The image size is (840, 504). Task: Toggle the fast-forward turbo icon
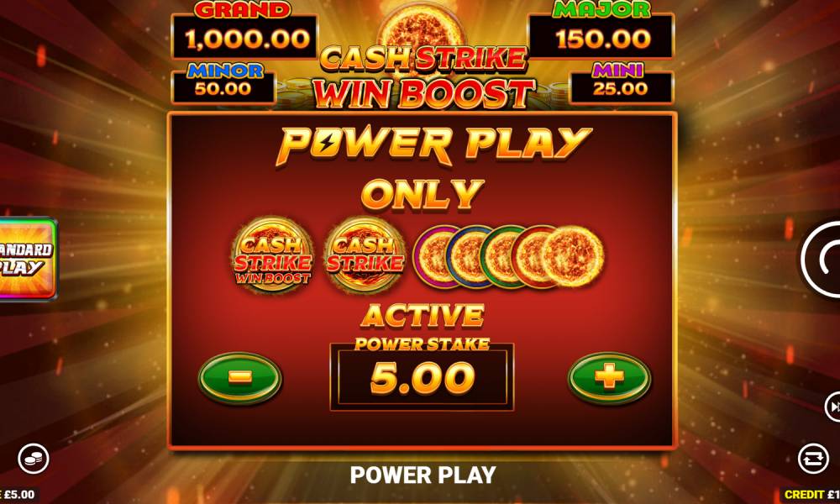tap(832, 407)
